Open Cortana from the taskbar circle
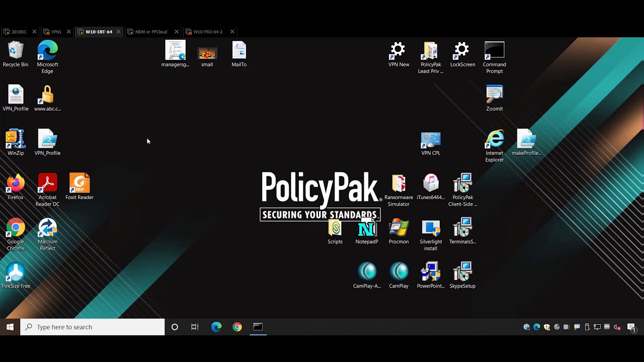Viewport: 644px width, 362px height. click(175, 327)
